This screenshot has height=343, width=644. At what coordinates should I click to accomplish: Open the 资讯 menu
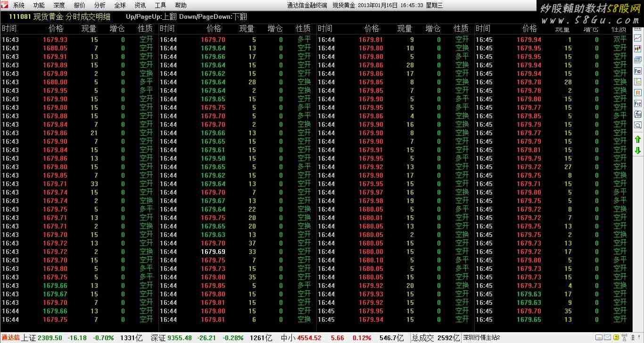[x=140, y=6]
